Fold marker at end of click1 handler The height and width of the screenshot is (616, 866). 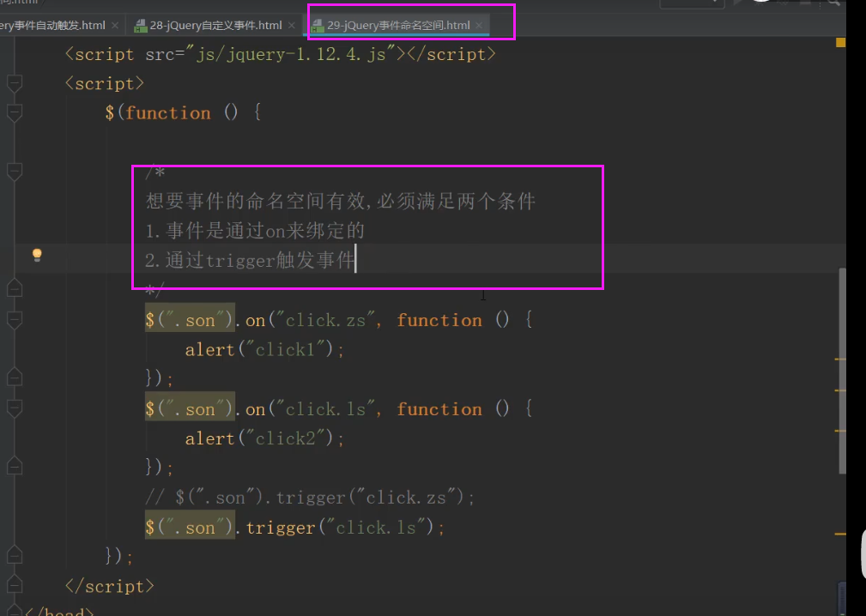click(15, 378)
